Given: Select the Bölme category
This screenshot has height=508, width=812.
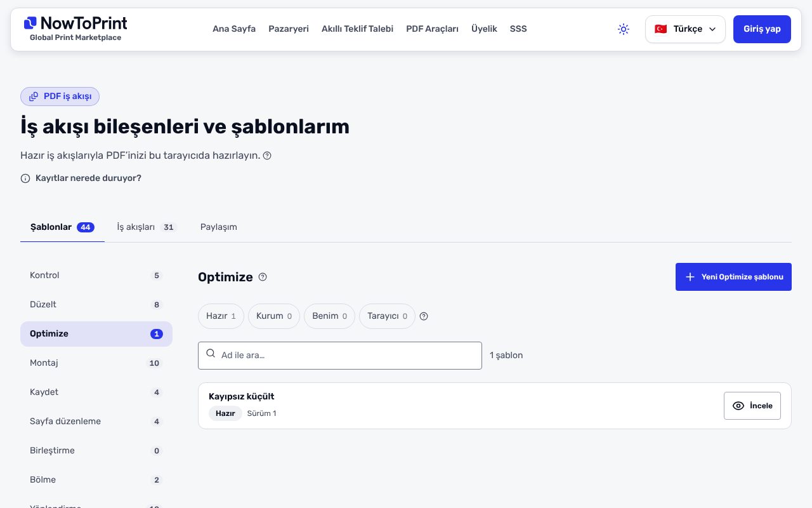Looking at the screenshot, I should click(x=96, y=480).
